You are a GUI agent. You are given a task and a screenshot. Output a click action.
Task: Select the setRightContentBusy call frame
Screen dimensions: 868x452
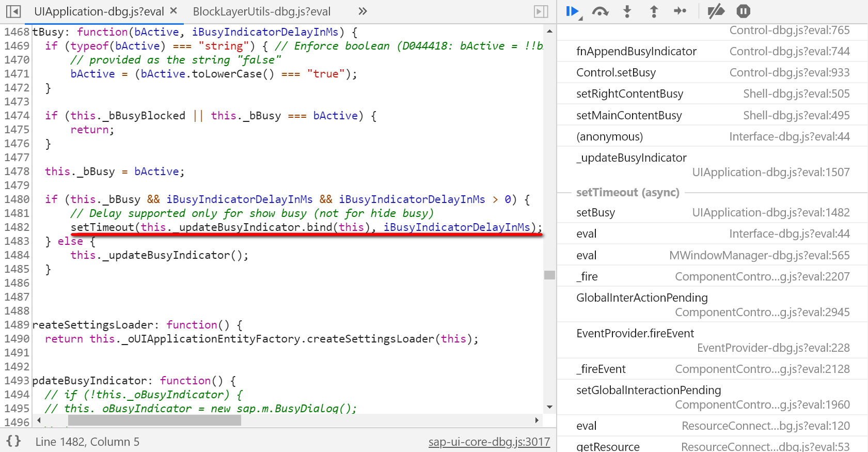(713, 93)
